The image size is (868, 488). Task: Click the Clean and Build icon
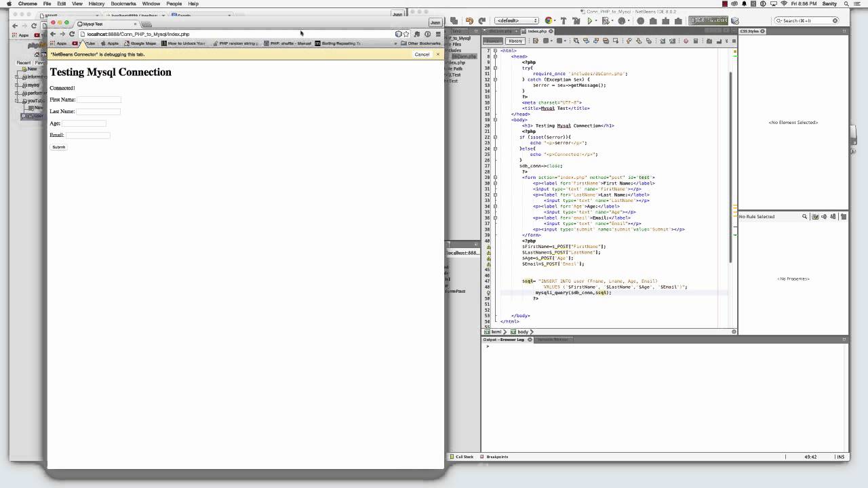tap(575, 20)
